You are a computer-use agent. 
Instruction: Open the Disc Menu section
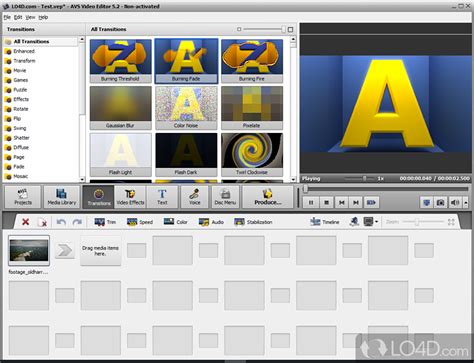coord(225,197)
